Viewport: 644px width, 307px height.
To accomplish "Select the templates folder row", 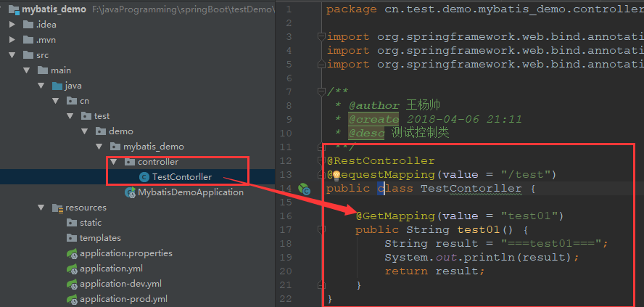I will click(138, 238).
